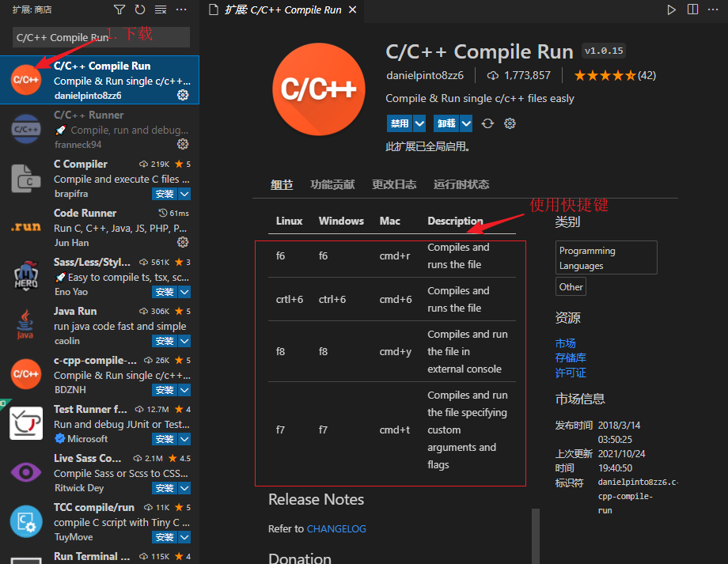Select the c-cpp-compile orange icon
Screen dimensions: 728x564
[x=26, y=374]
